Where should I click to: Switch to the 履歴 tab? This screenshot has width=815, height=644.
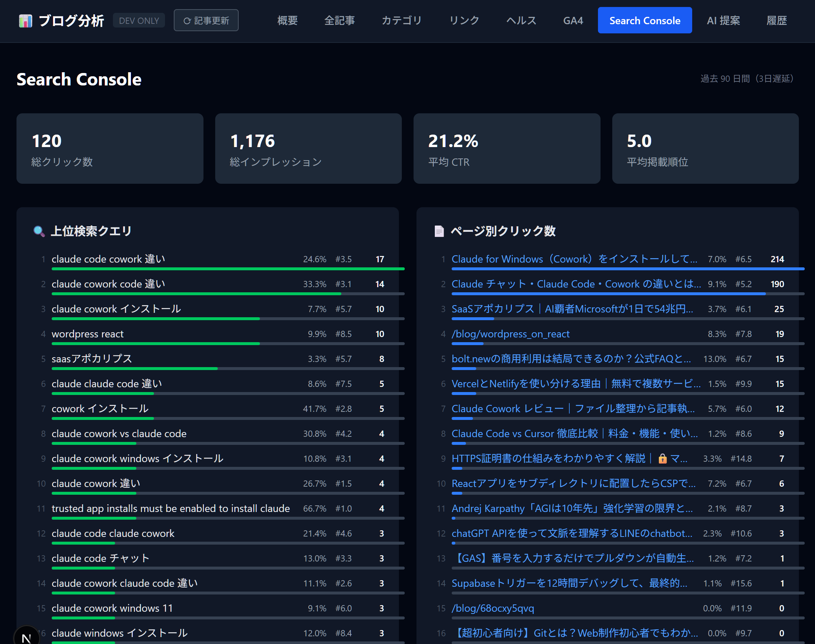click(777, 21)
